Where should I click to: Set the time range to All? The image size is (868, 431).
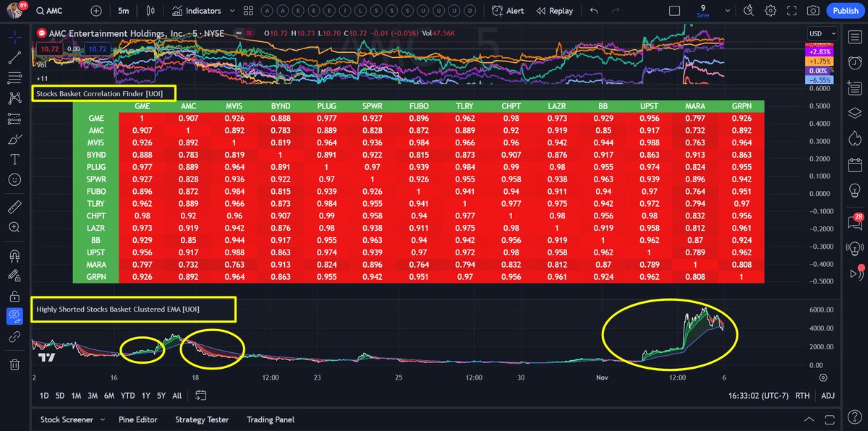pos(177,396)
